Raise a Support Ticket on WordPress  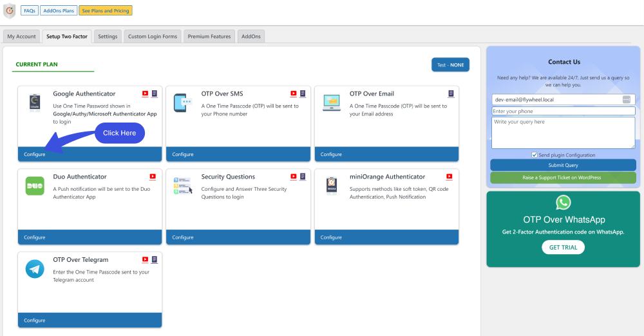coord(563,177)
